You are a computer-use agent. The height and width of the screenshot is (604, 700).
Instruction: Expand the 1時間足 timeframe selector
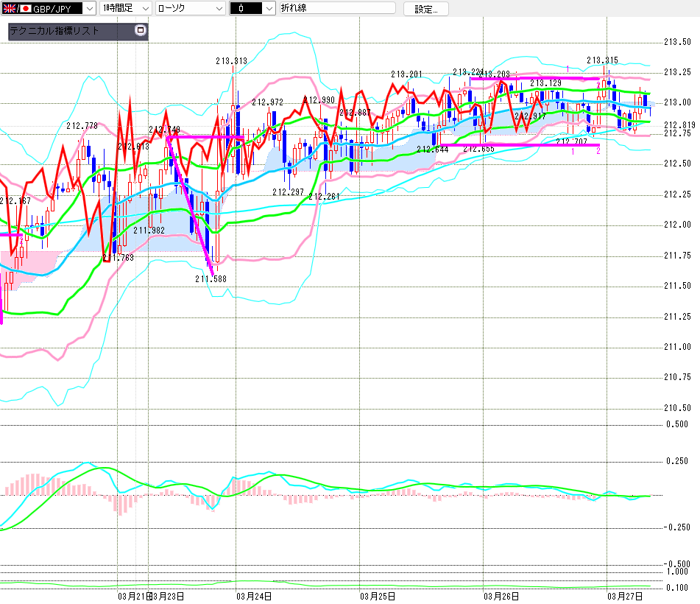144,8
